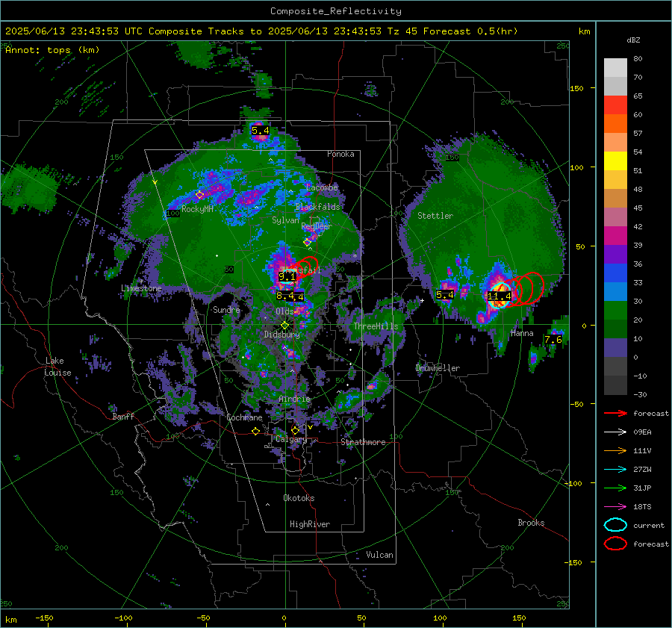Click the Ponoka town label

point(340,154)
